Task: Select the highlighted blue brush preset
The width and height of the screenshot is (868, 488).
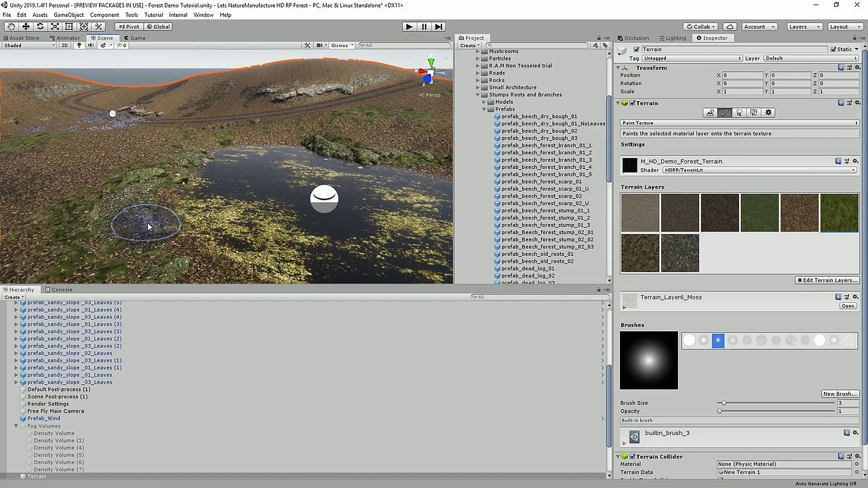Action: (718, 340)
